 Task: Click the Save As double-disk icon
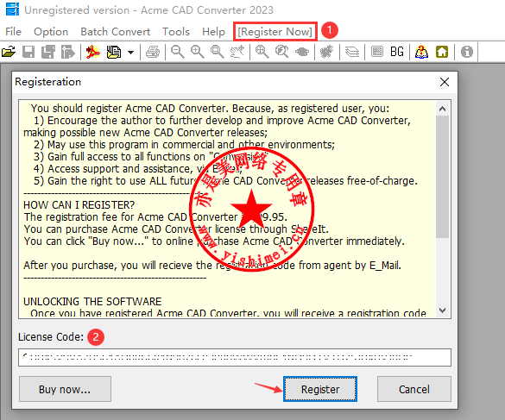[x=48, y=52]
